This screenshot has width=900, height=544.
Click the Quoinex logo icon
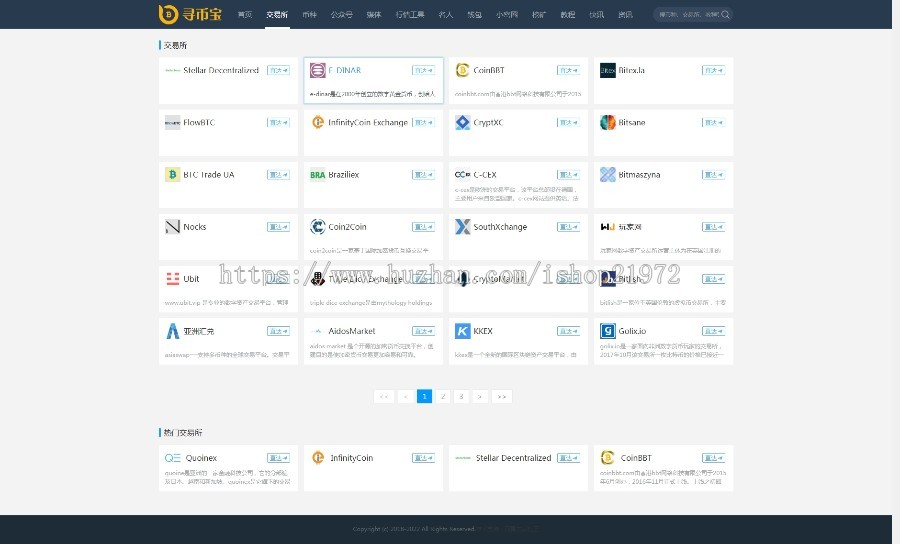point(172,458)
